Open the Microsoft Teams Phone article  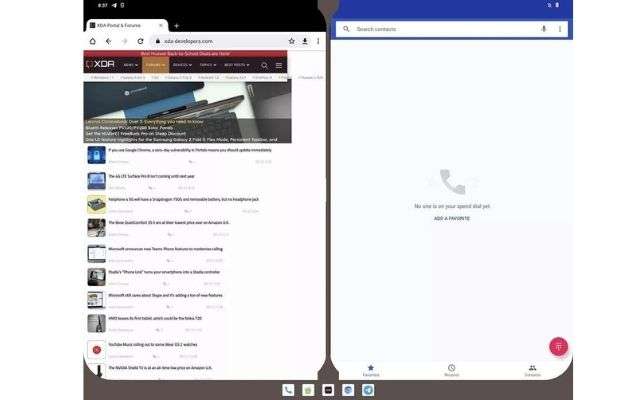pos(165,249)
